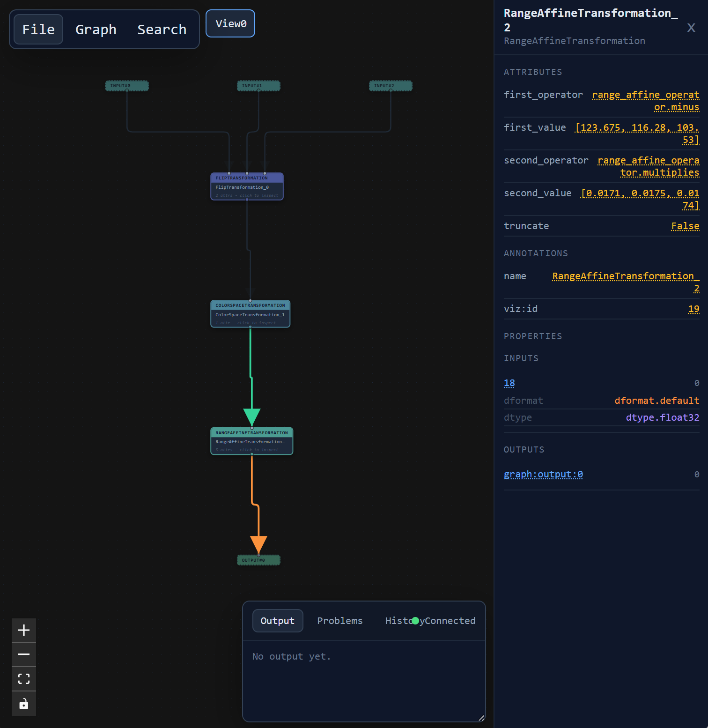Click the ATTRIBUTES section header
The width and height of the screenshot is (708, 728).
[533, 72]
